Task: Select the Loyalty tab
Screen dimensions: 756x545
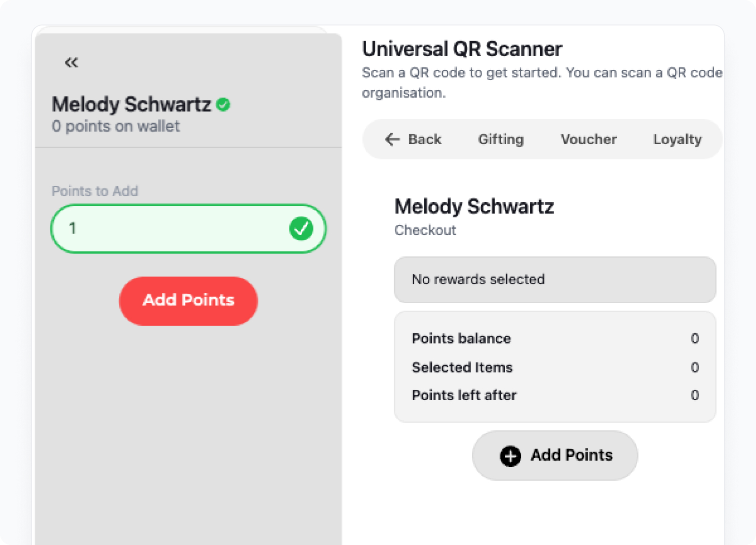Action: point(677,140)
